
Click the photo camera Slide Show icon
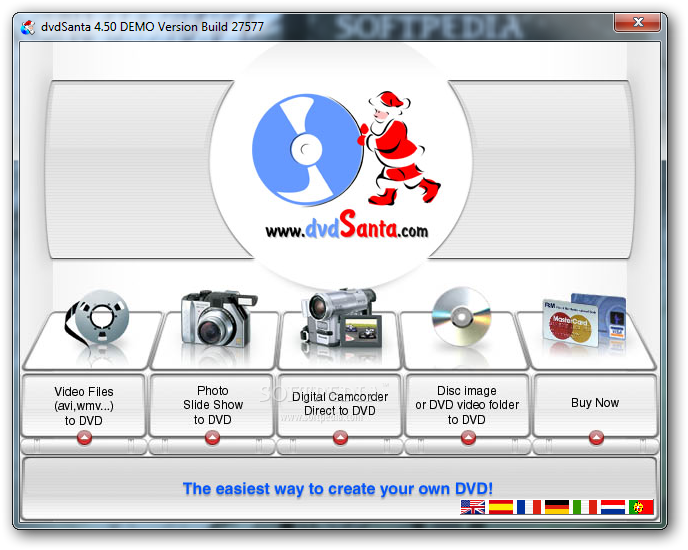point(219,319)
